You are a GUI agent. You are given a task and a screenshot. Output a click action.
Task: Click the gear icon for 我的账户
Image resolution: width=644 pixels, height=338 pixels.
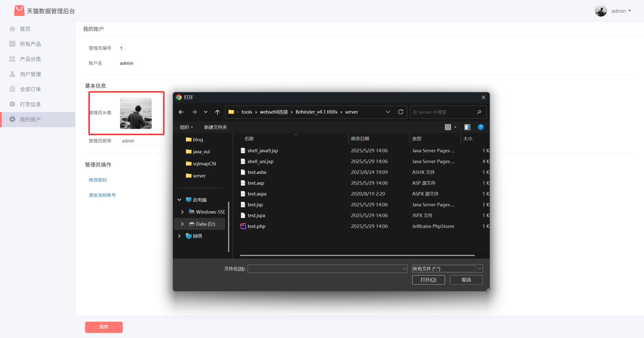(x=12, y=119)
